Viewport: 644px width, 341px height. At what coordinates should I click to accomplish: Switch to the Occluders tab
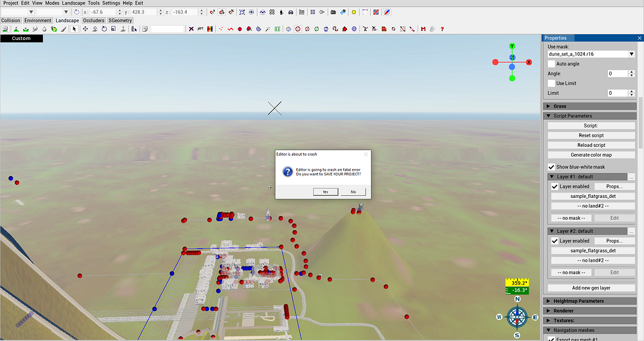[93, 21]
